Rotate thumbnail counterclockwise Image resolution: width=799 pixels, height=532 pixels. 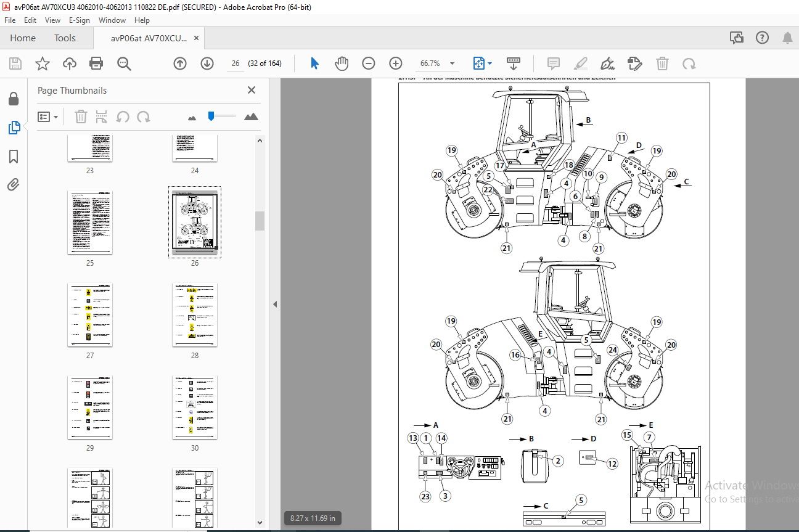point(123,117)
